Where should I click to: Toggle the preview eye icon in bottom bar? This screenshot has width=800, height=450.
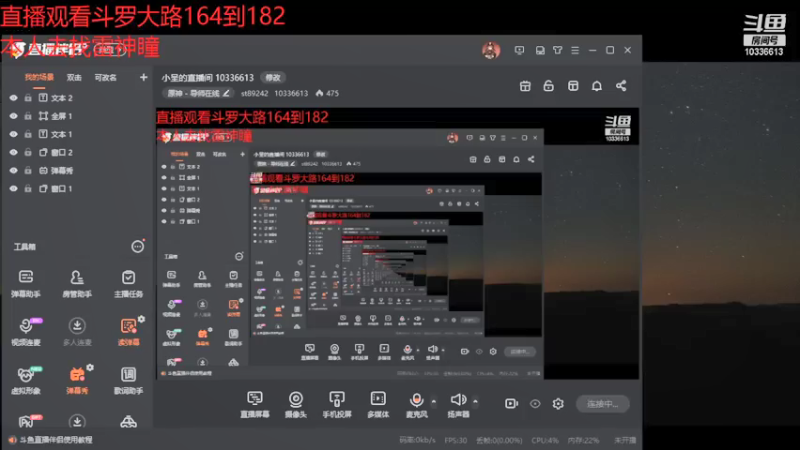535,404
